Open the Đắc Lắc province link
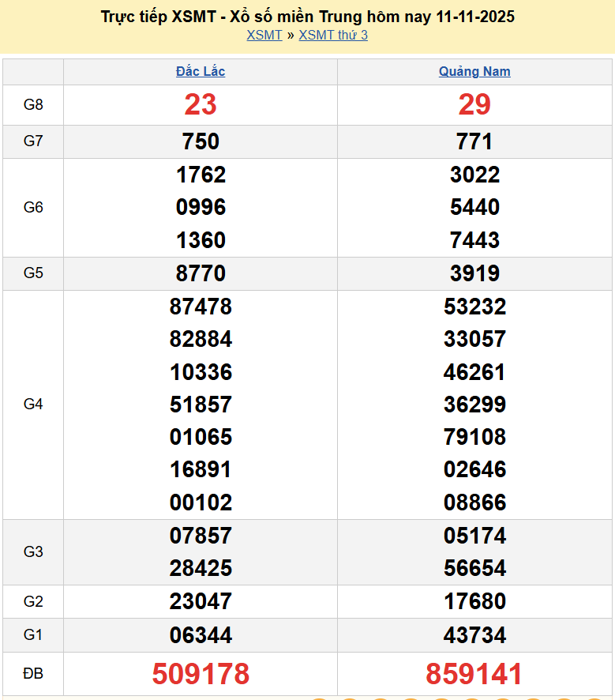 201,71
